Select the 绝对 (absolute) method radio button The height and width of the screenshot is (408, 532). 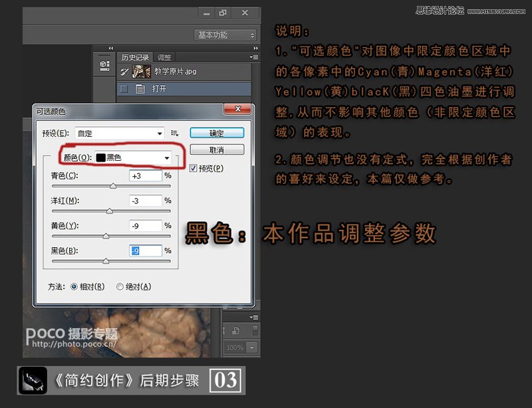[120, 287]
